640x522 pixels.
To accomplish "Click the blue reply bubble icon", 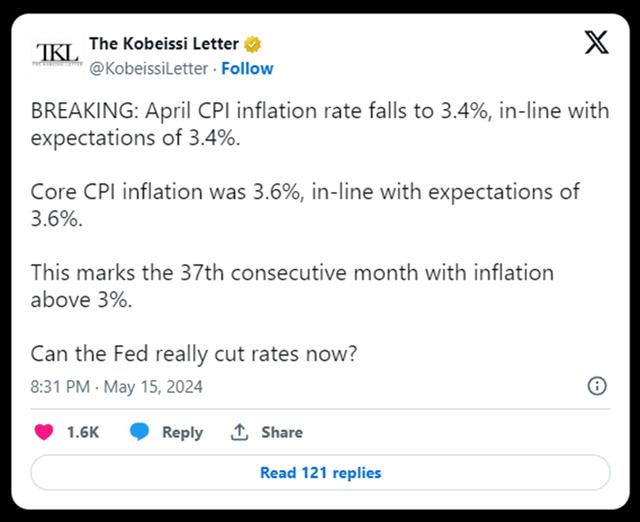I will 140,432.
